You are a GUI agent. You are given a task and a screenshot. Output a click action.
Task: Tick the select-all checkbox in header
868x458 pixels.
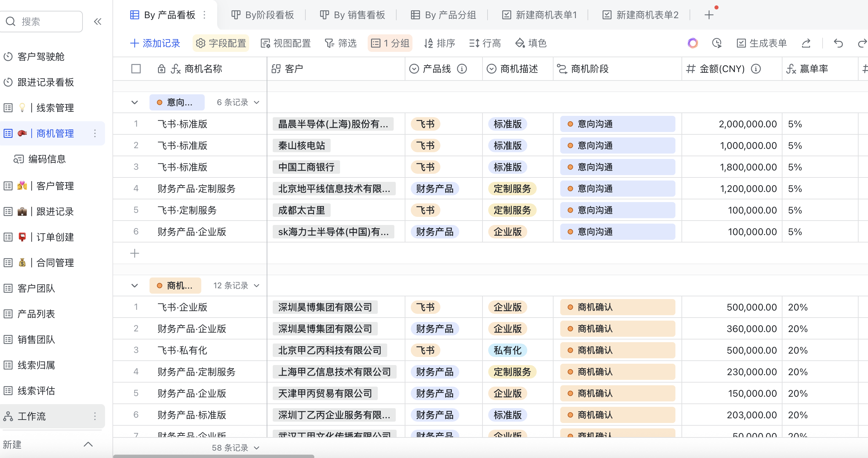point(136,69)
